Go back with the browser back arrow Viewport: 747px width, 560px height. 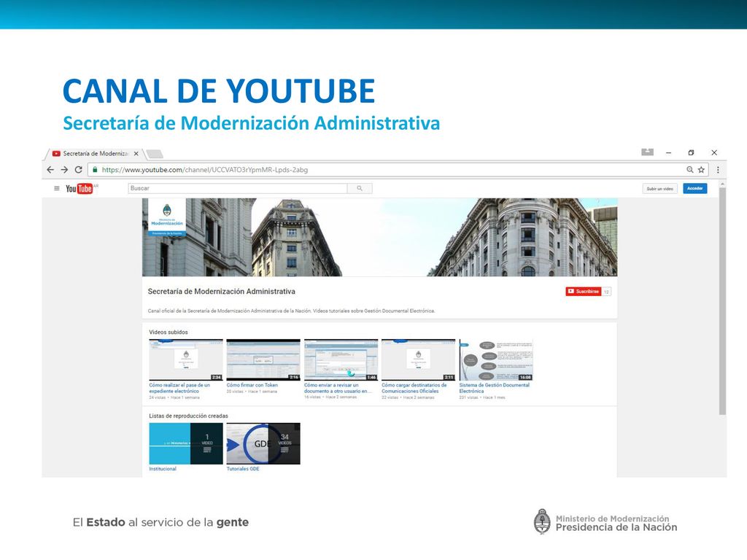(x=50, y=169)
